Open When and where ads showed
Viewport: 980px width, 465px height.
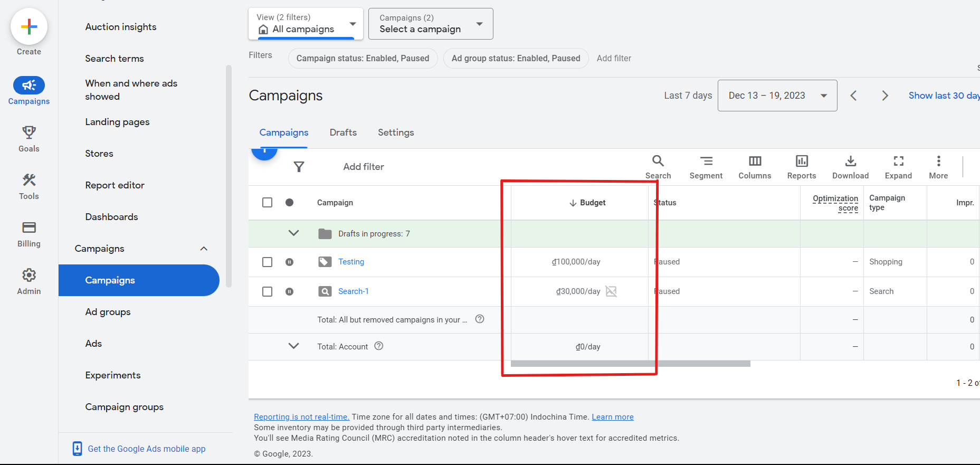[131, 90]
